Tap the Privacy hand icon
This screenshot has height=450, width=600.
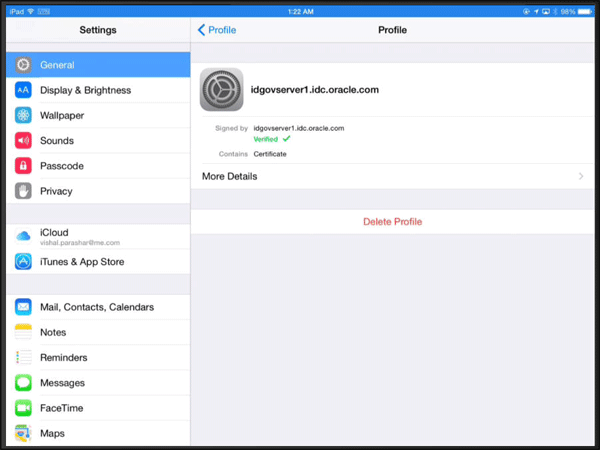pos(23,191)
